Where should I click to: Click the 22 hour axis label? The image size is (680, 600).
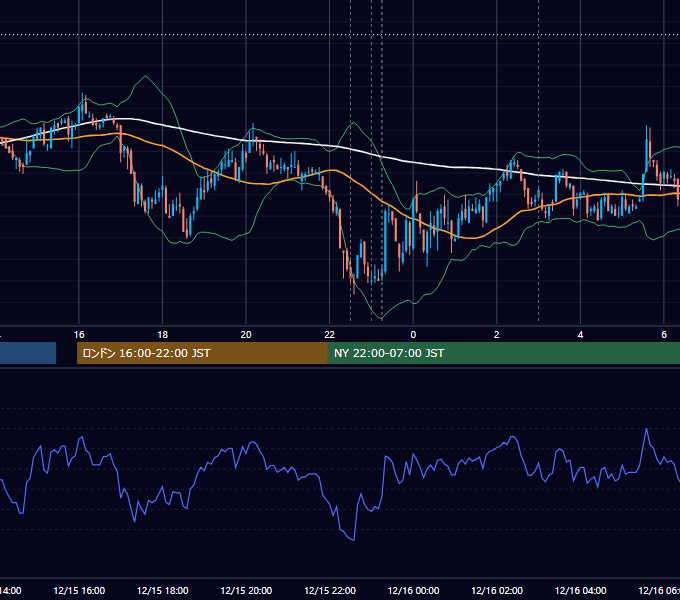coord(330,335)
